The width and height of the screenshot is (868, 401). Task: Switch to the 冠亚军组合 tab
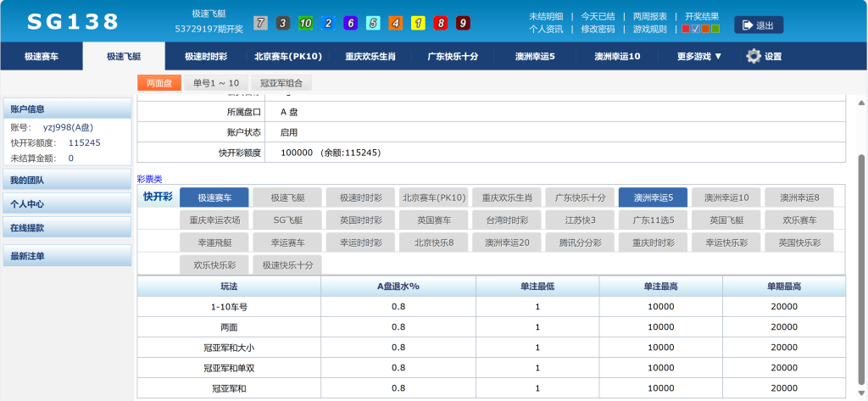tap(282, 83)
